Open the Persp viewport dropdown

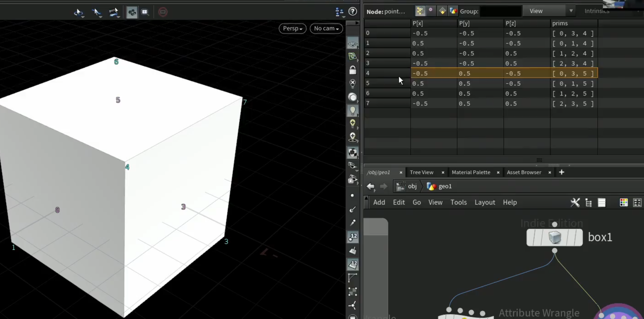click(x=292, y=29)
